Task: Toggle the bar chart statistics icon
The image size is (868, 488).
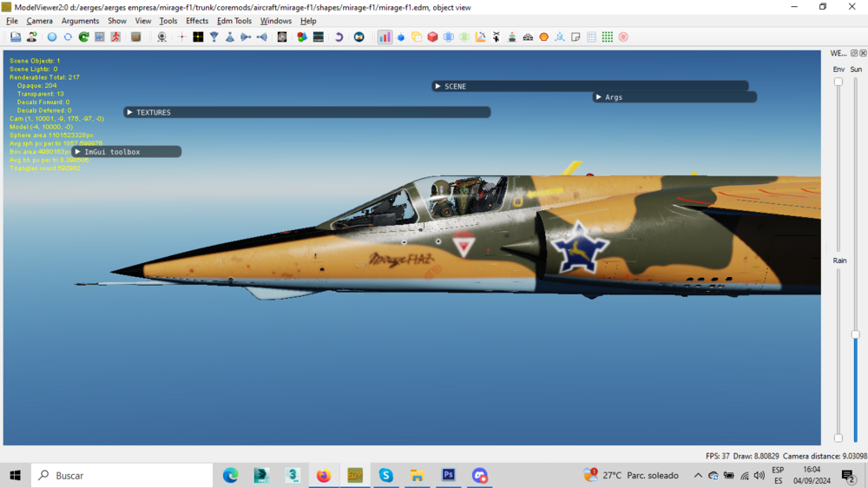Action: point(385,37)
